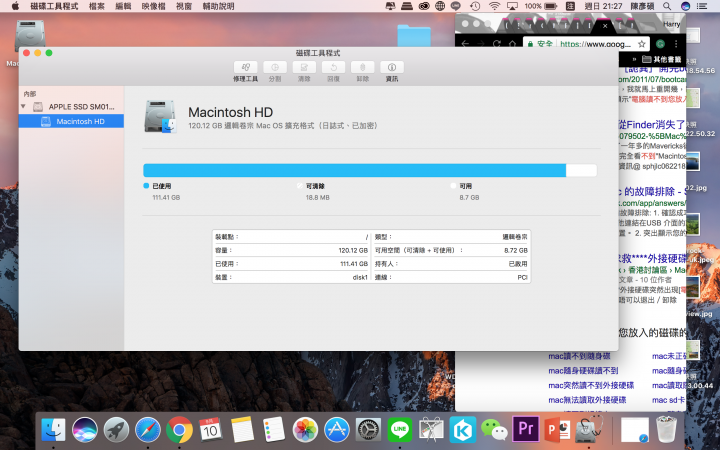Open the 檔案 menu

pyautogui.click(x=96, y=6)
